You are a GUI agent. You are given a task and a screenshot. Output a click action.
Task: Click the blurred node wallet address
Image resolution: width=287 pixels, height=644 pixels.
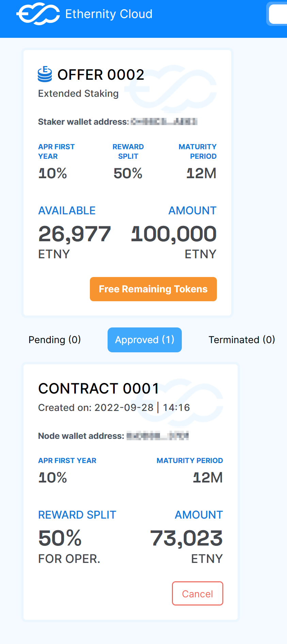click(x=158, y=436)
